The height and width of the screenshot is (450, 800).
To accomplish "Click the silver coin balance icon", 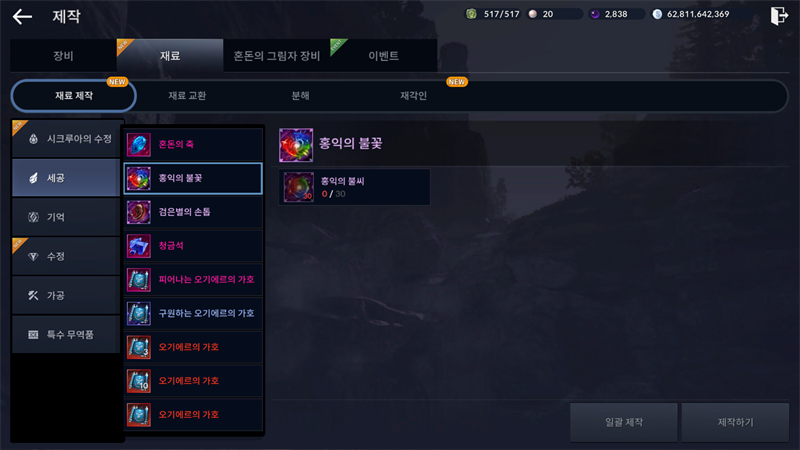I will click(x=657, y=14).
